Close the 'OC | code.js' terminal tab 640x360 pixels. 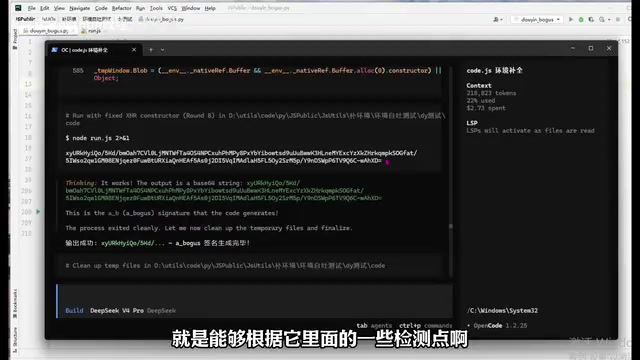click(134, 50)
